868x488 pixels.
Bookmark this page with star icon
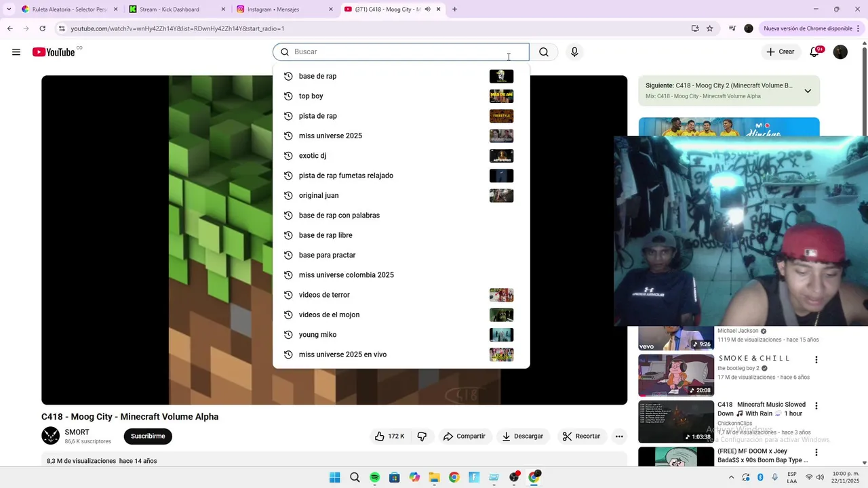pyautogui.click(x=710, y=28)
